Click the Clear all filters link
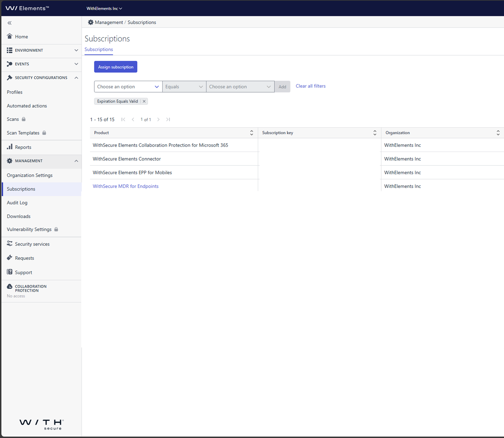 [x=310, y=86]
